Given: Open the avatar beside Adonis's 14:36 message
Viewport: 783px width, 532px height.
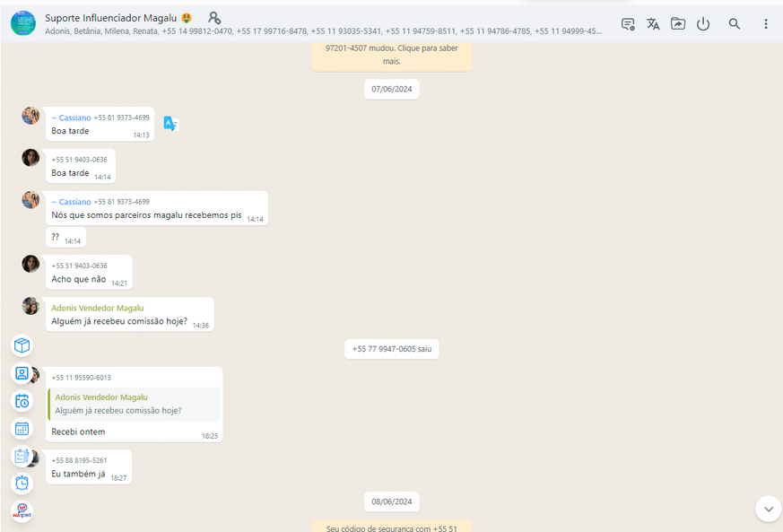Looking at the screenshot, I should (x=30, y=306).
